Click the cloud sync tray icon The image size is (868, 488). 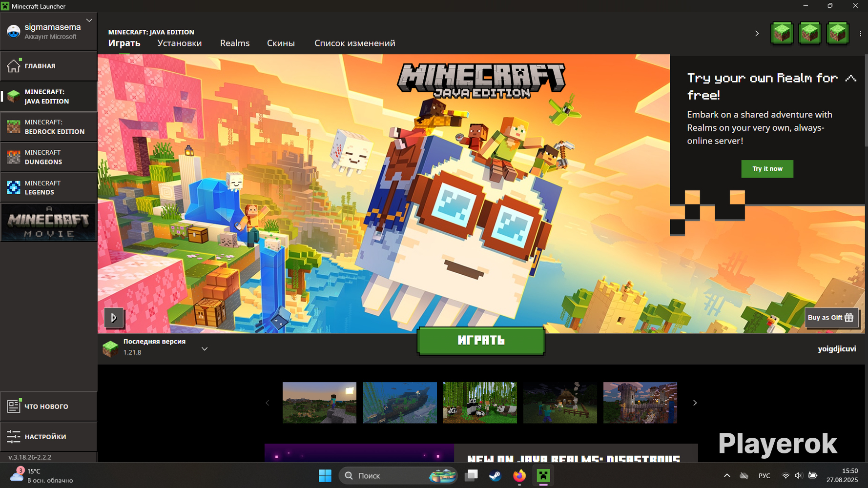coord(744,475)
